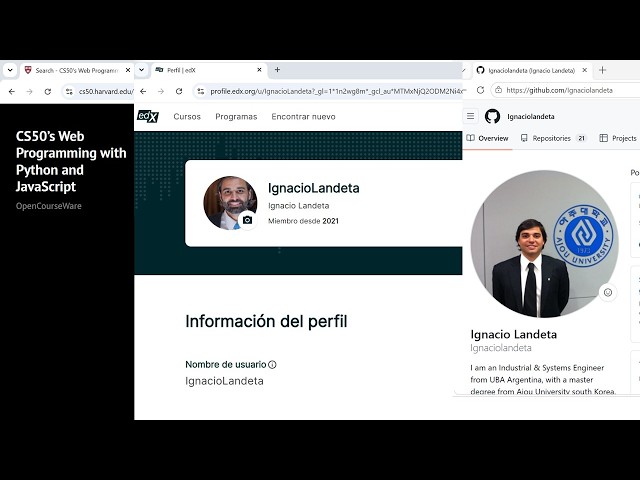Image resolution: width=640 pixels, height=480 pixels.
Task: Open site info icon beside cs50.harvard.edu
Action: (69, 91)
